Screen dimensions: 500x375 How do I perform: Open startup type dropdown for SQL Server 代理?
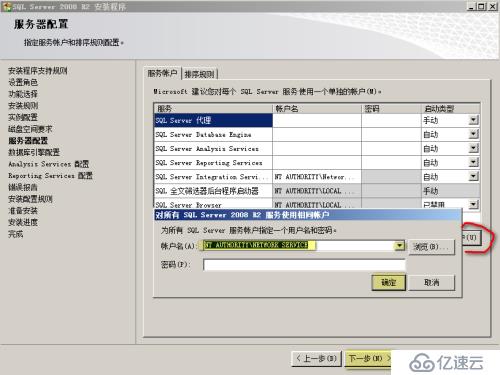(473, 120)
